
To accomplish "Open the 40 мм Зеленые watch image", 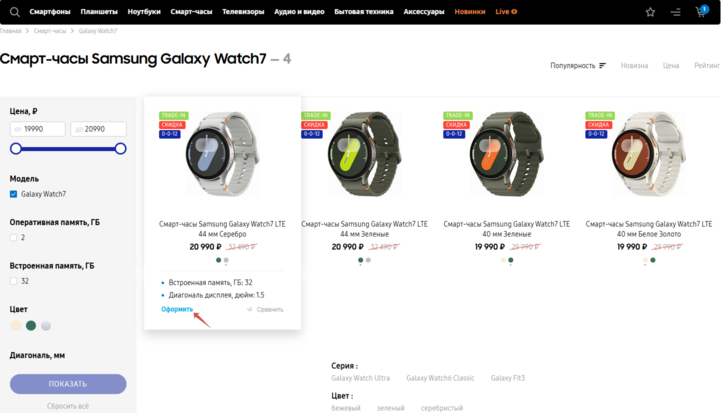I will tap(507, 154).
